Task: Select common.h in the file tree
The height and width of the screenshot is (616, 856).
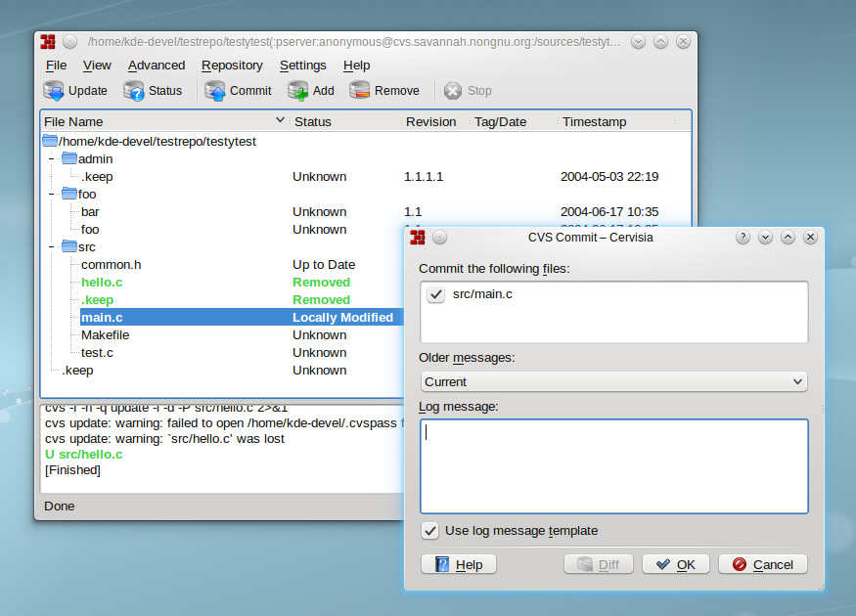Action: pyautogui.click(x=112, y=265)
